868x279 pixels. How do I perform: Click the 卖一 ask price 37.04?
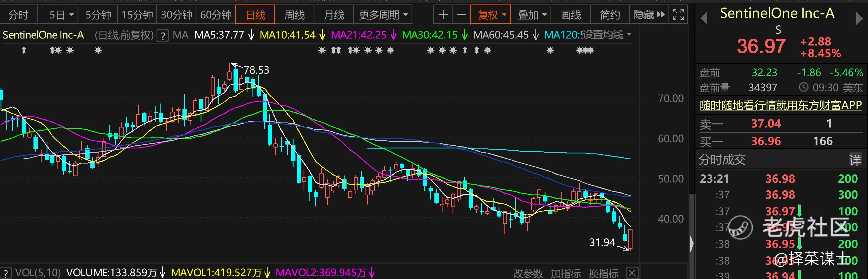(x=766, y=123)
